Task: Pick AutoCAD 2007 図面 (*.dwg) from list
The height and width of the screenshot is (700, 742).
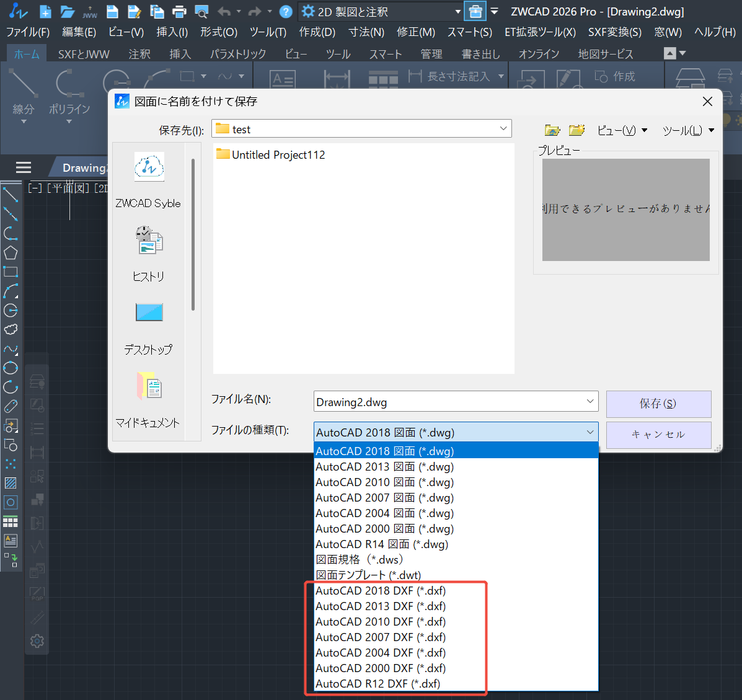Action: tap(384, 498)
